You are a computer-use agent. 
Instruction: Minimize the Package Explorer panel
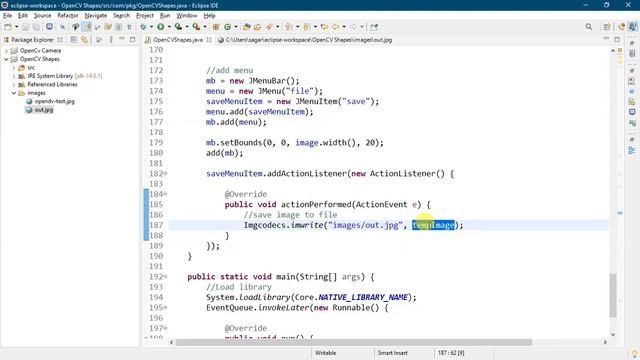[x=122, y=39]
